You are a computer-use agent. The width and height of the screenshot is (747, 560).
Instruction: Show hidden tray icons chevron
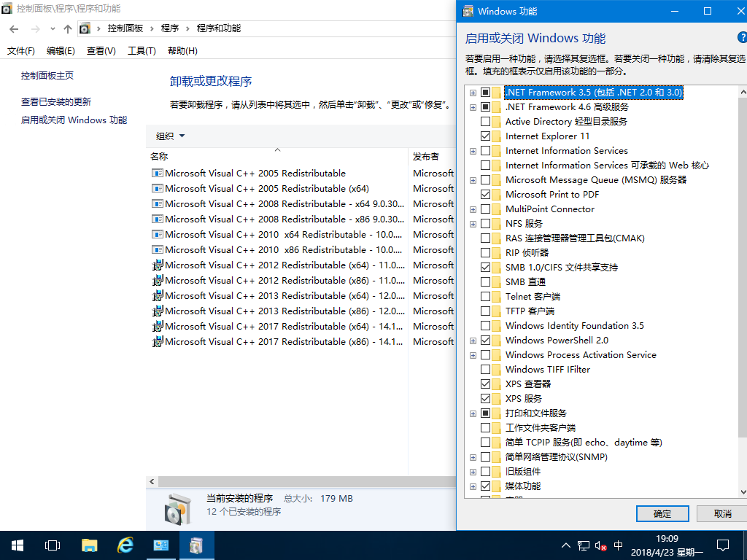pos(565,545)
